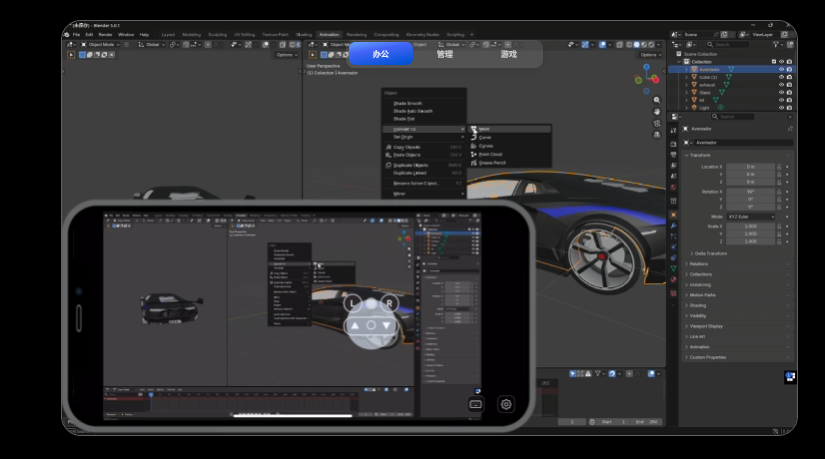
Task: Convert to Mesh in the submenu
Action: 509,129
